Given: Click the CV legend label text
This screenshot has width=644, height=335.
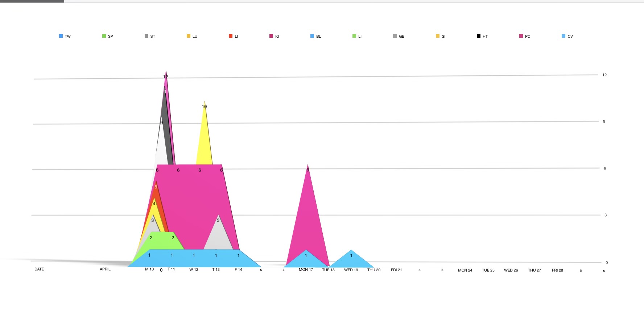Looking at the screenshot, I should (570, 36).
